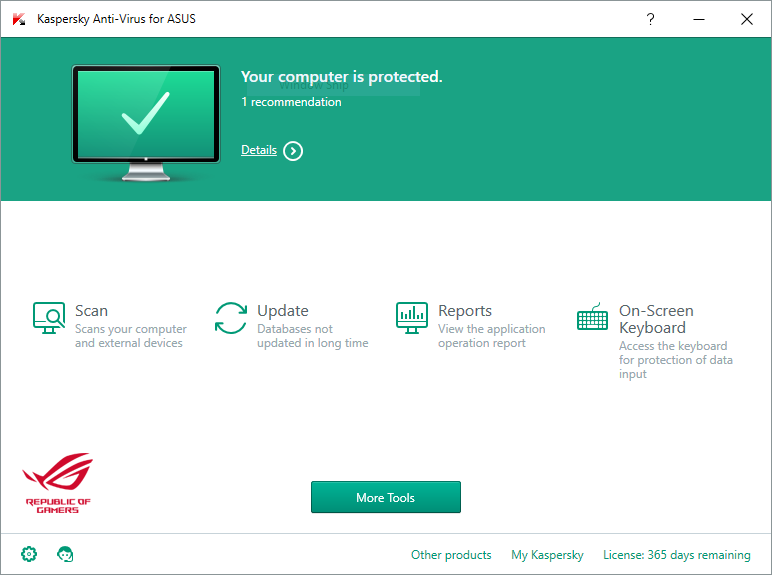Click the 1 recommendation text
Image resolution: width=772 pixels, height=575 pixels.
(291, 102)
